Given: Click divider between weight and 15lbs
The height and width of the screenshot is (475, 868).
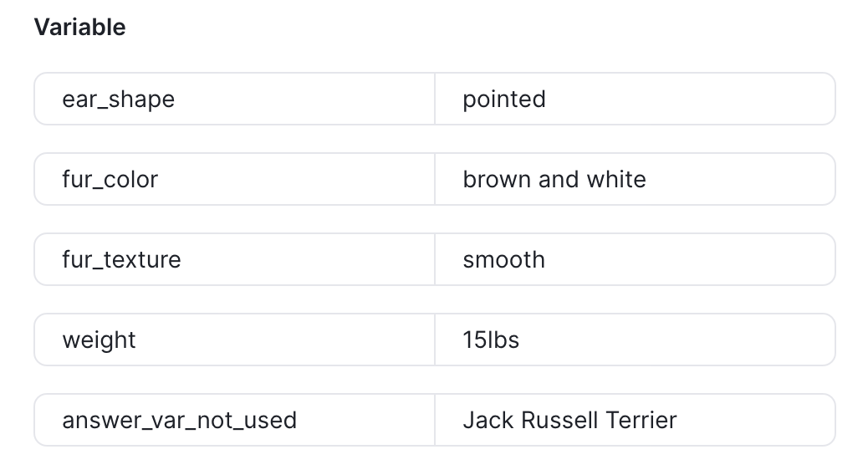Looking at the screenshot, I should (x=435, y=340).
